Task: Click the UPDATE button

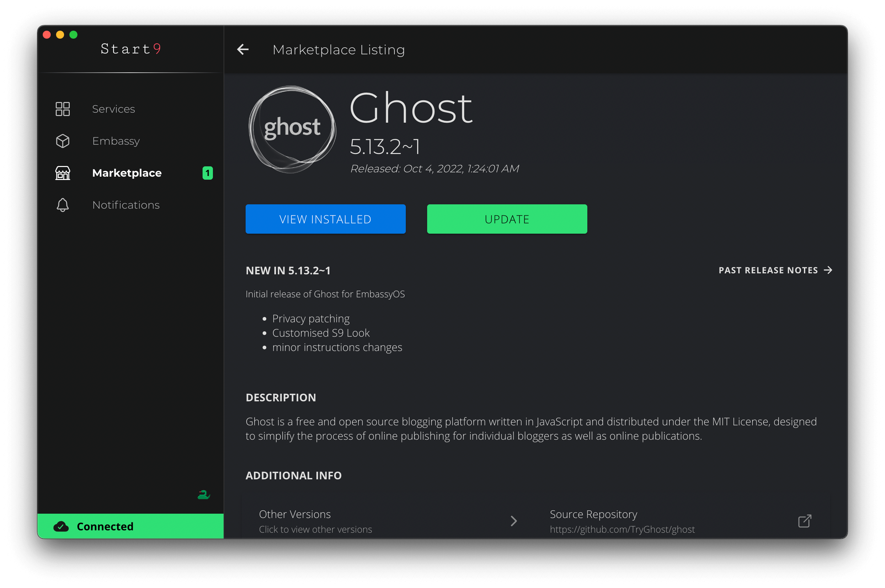Action: pos(506,219)
